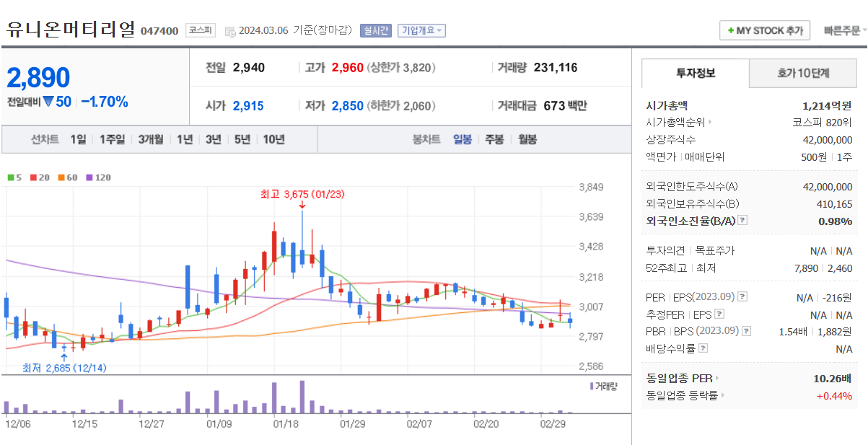Click the 투자의견 label
This screenshot has height=445, width=868.
coord(666,250)
